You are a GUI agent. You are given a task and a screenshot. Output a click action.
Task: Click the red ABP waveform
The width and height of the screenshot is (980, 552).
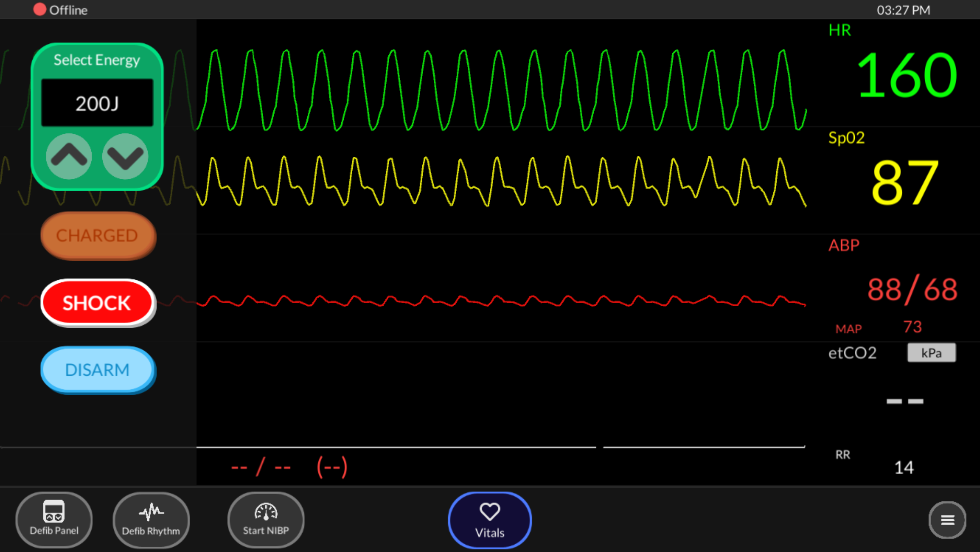click(x=501, y=301)
